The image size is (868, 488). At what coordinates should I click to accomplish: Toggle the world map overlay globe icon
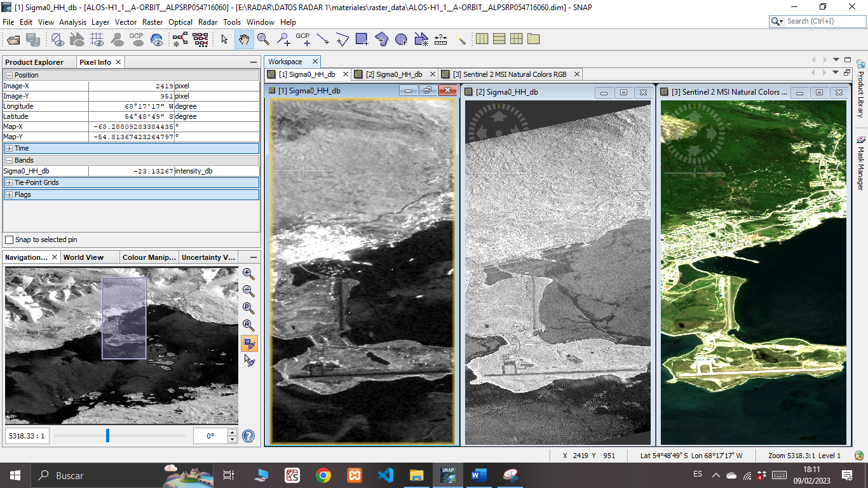point(156,39)
